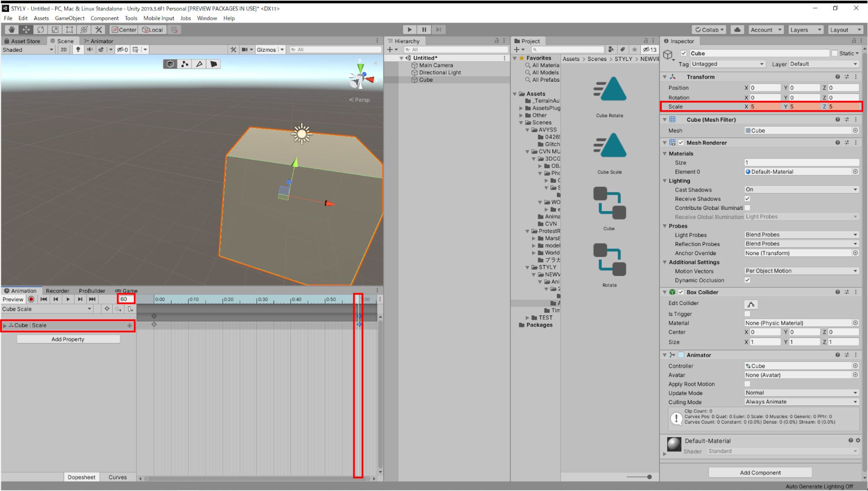The width and height of the screenshot is (868, 491).
Task: Open the Component menu
Action: point(104,18)
